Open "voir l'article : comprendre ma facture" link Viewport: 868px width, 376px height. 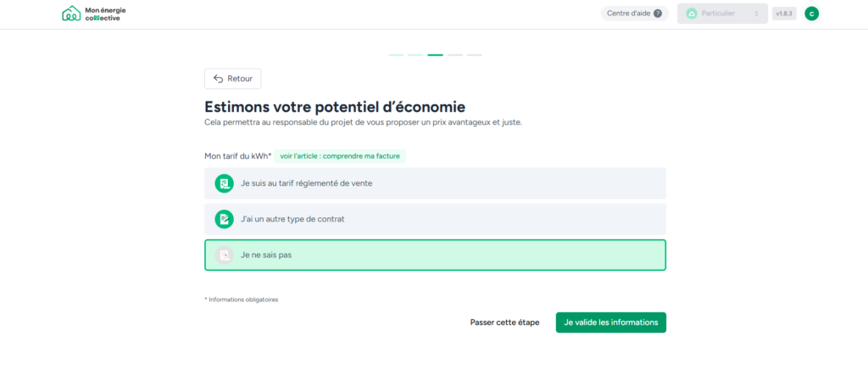pyautogui.click(x=340, y=156)
